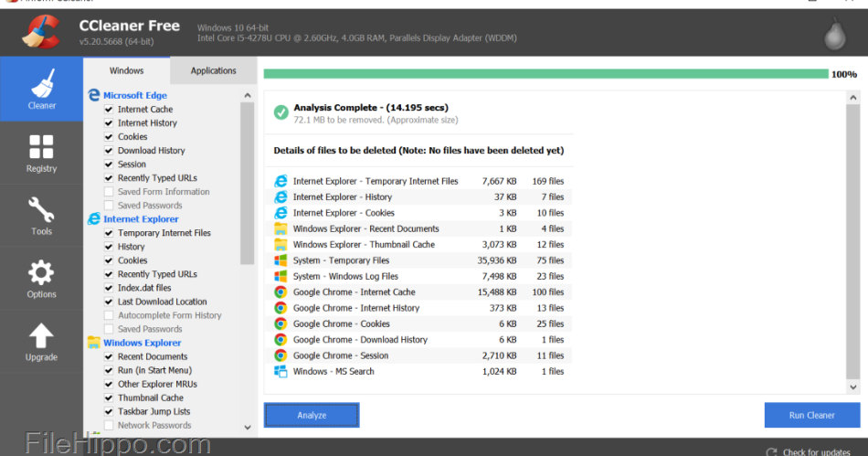The height and width of the screenshot is (456, 868).
Task: Click the options list scrollbar thumb
Action: click(x=248, y=183)
